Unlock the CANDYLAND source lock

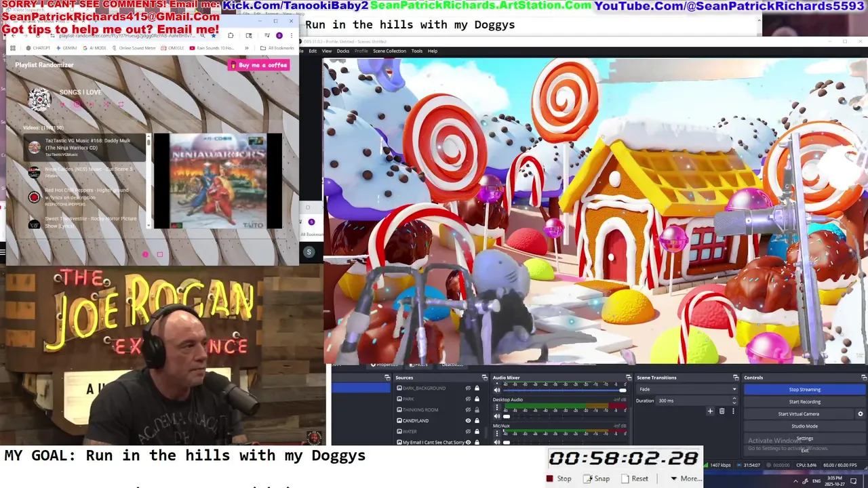[477, 421]
